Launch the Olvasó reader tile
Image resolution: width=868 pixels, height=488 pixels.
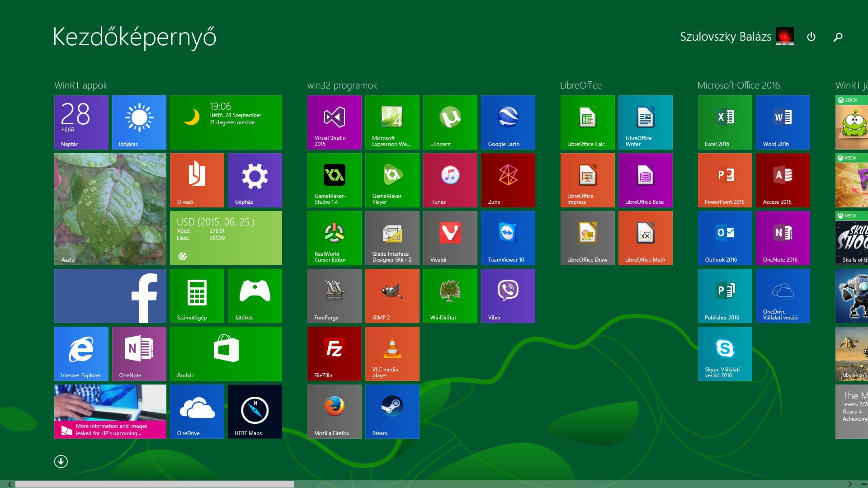[x=197, y=180]
